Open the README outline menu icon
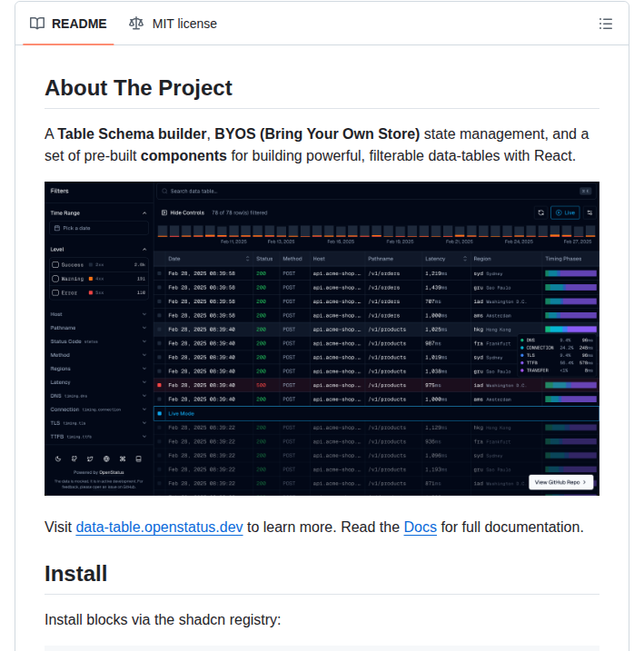 [606, 24]
